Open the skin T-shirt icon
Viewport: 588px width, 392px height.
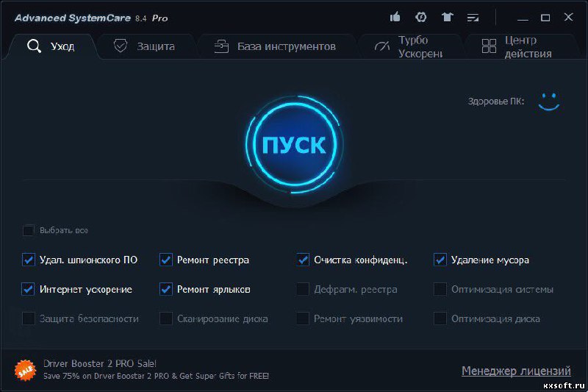coord(447,17)
